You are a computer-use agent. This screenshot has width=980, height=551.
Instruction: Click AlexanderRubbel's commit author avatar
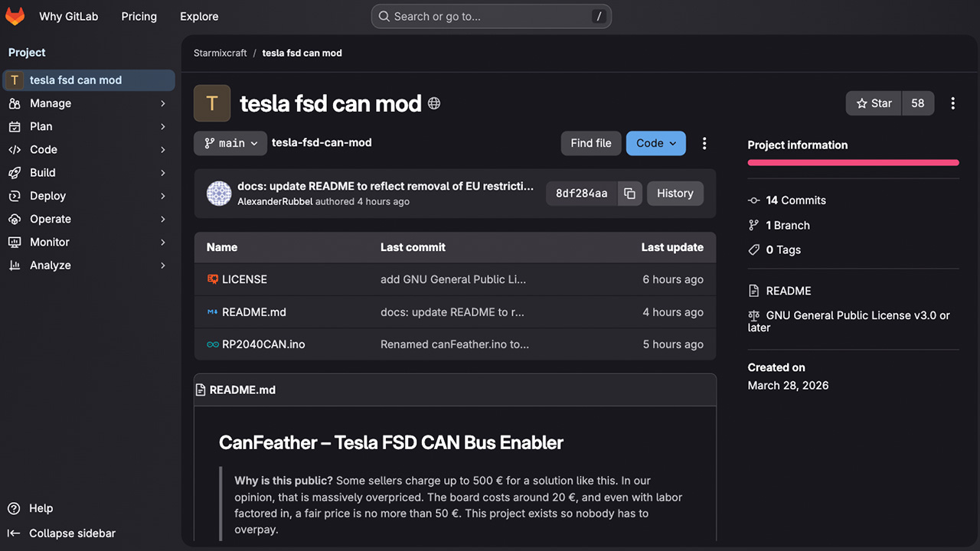219,194
